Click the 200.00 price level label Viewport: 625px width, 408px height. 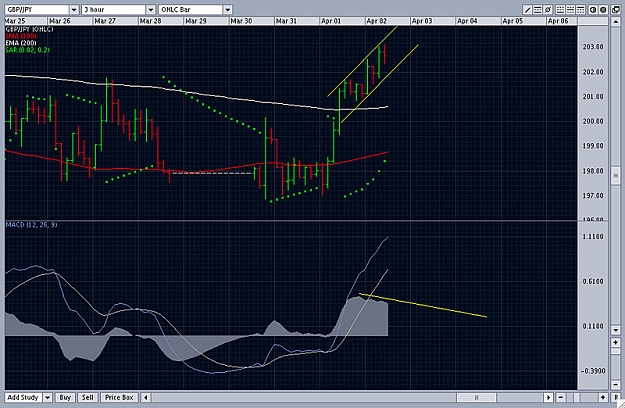coord(593,122)
